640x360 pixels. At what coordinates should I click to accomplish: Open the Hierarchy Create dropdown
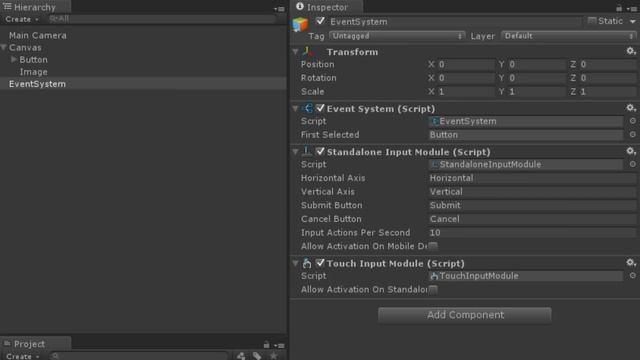22,19
